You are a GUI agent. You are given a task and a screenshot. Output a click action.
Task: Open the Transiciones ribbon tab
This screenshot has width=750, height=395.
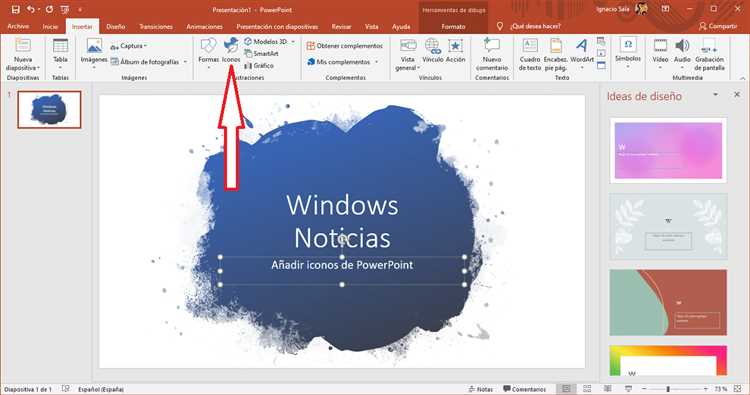point(156,27)
